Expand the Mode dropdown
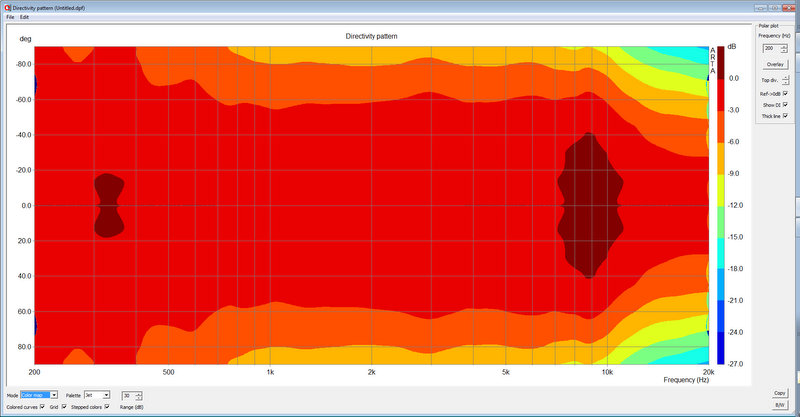800x417 pixels. click(x=54, y=395)
